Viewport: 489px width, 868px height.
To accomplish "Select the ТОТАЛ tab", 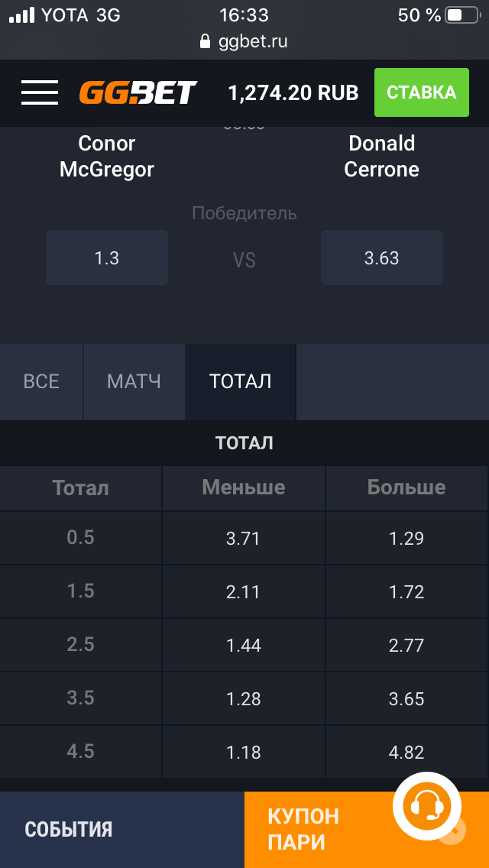I will click(241, 382).
